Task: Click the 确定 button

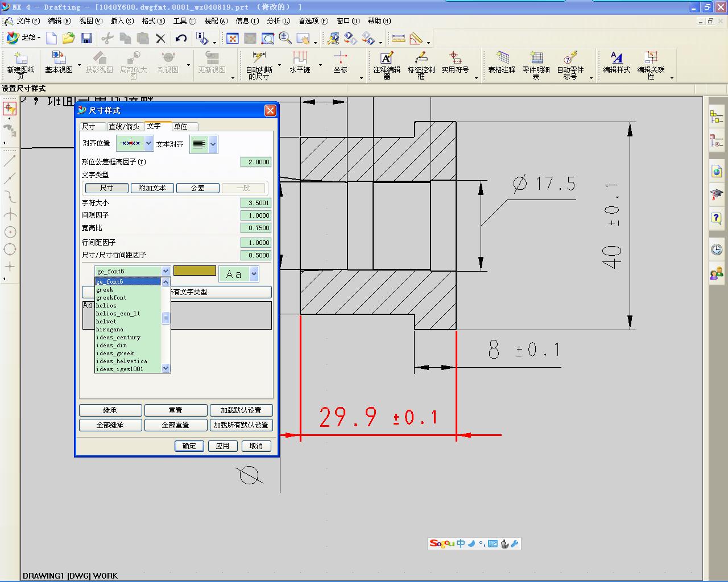Action: tap(189, 446)
